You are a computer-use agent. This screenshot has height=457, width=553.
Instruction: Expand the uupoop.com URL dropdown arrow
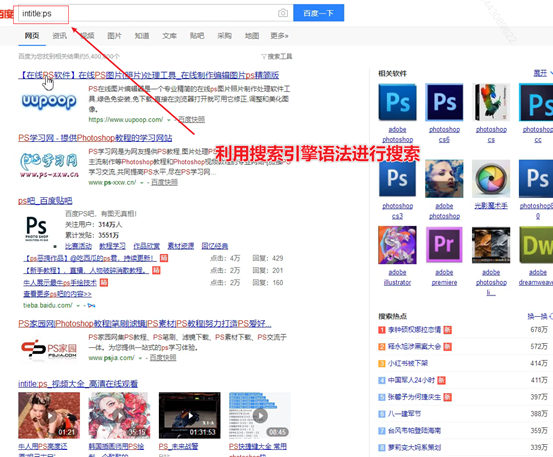tap(169, 120)
